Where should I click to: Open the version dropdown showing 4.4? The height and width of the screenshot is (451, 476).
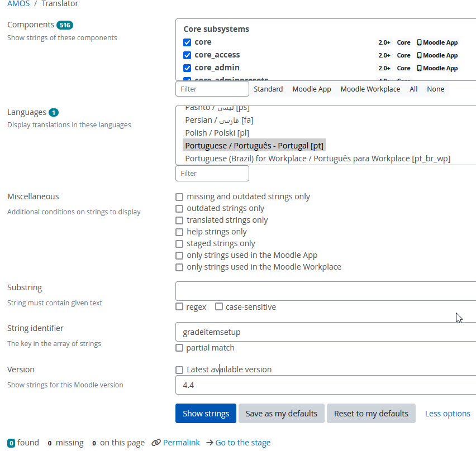[x=326, y=385]
